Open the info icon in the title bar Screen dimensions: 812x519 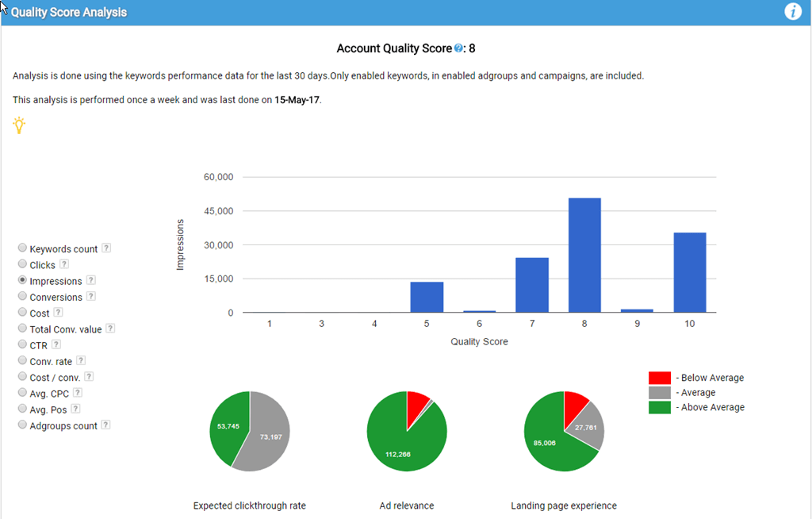click(x=792, y=11)
